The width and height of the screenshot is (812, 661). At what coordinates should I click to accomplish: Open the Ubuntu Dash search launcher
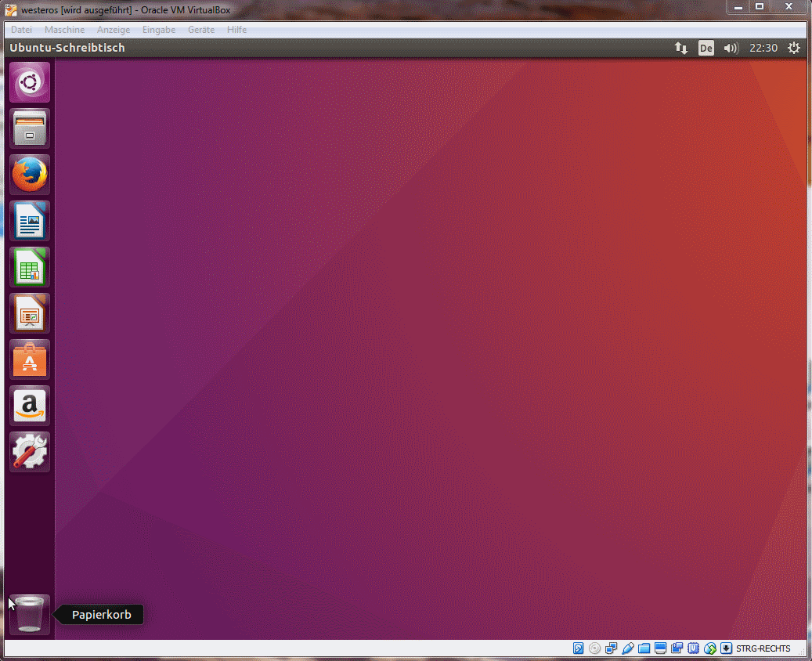click(30, 82)
